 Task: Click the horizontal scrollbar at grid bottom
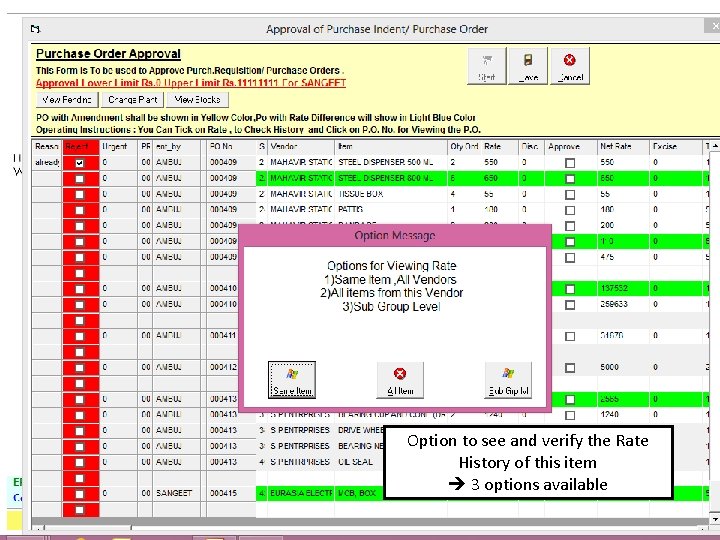point(370,528)
